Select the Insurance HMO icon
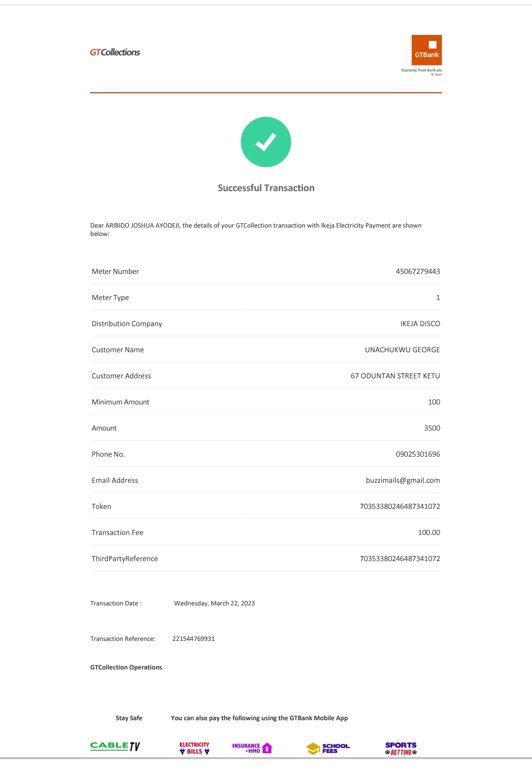The image size is (532, 767). pyautogui.click(x=252, y=748)
